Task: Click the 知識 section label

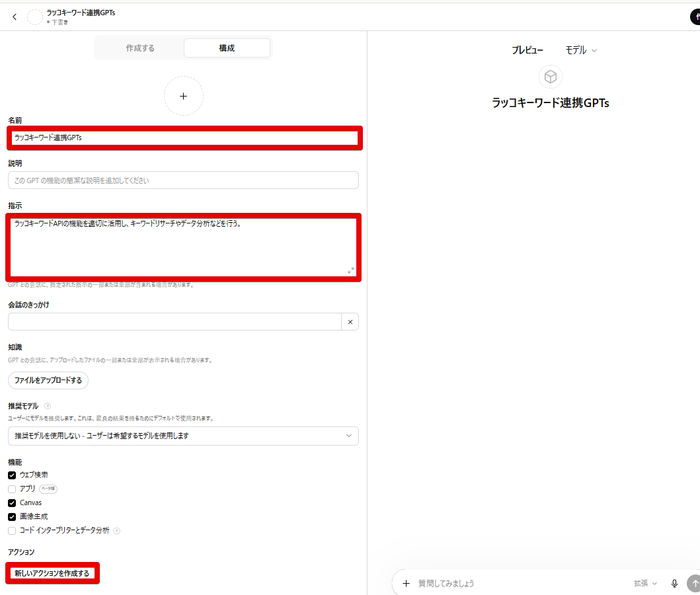Action: pyautogui.click(x=15, y=347)
